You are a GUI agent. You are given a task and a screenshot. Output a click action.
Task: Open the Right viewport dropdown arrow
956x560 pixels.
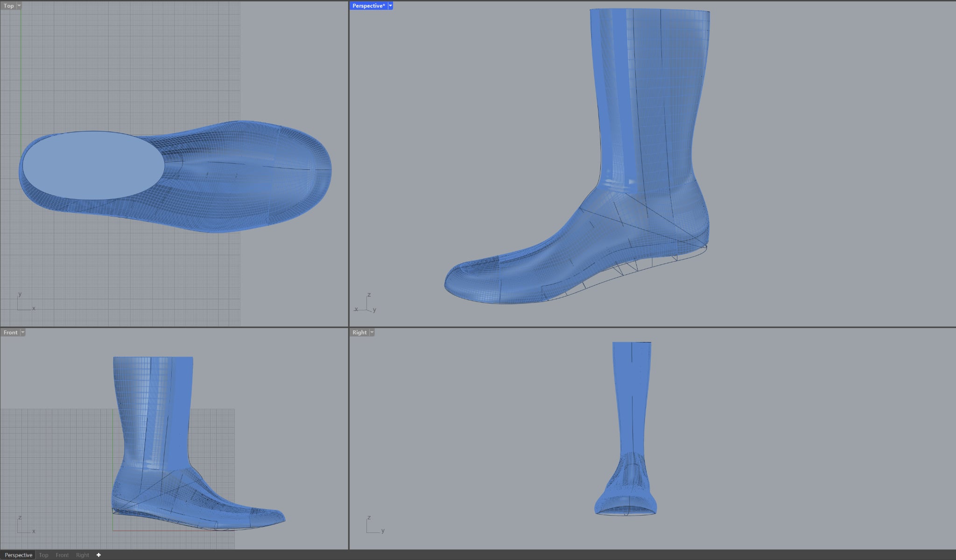(372, 332)
